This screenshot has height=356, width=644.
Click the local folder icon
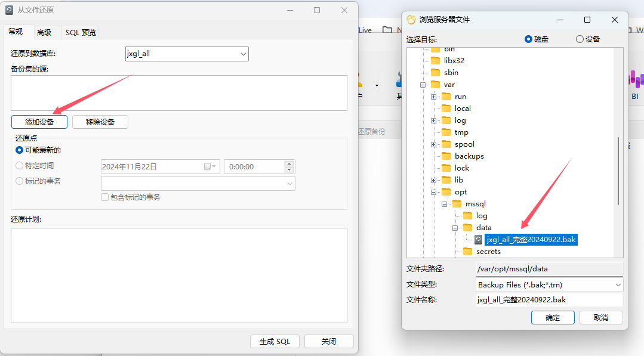coord(446,109)
